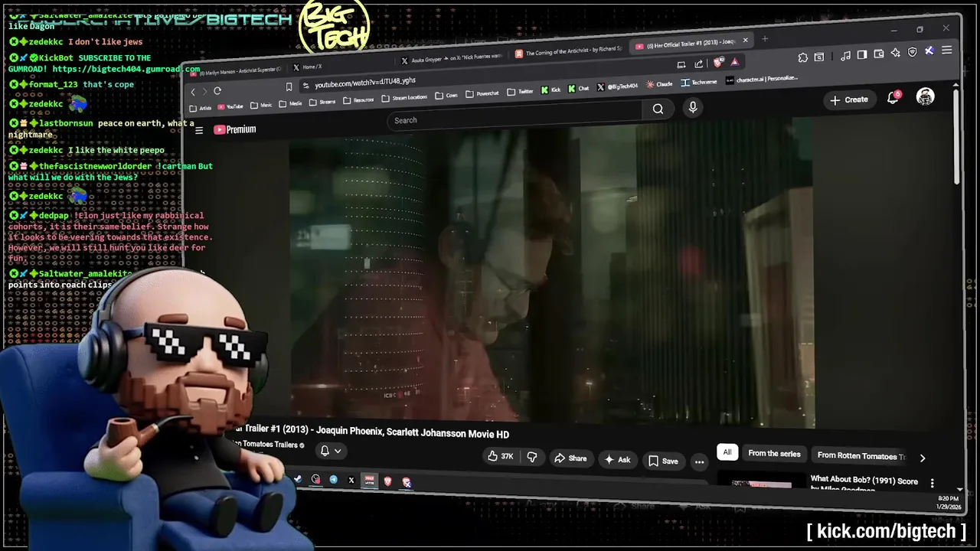
Task: Open a new browser tab with plus
Action: 764,39
